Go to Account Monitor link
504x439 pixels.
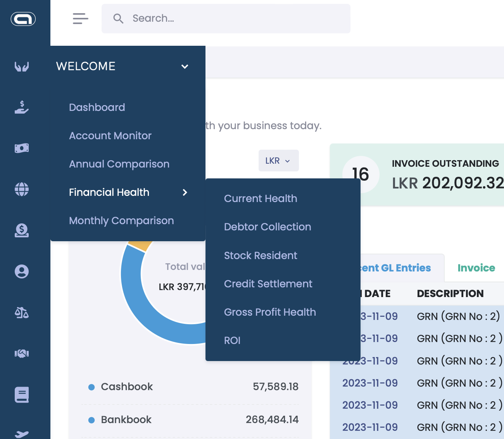coord(110,136)
